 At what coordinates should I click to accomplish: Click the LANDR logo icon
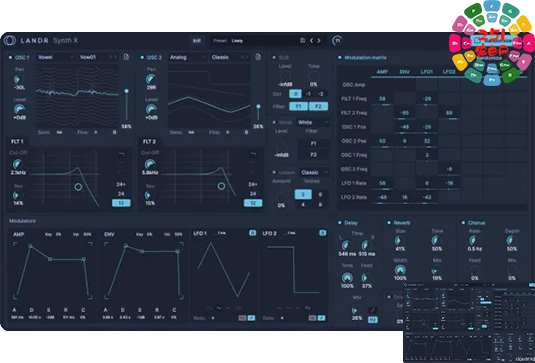coord(10,40)
